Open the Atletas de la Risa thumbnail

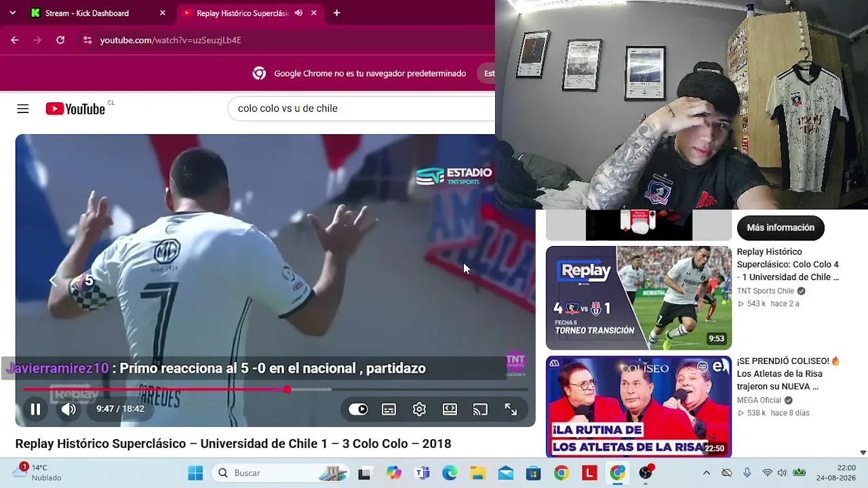pyautogui.click(x=639, y=407)
